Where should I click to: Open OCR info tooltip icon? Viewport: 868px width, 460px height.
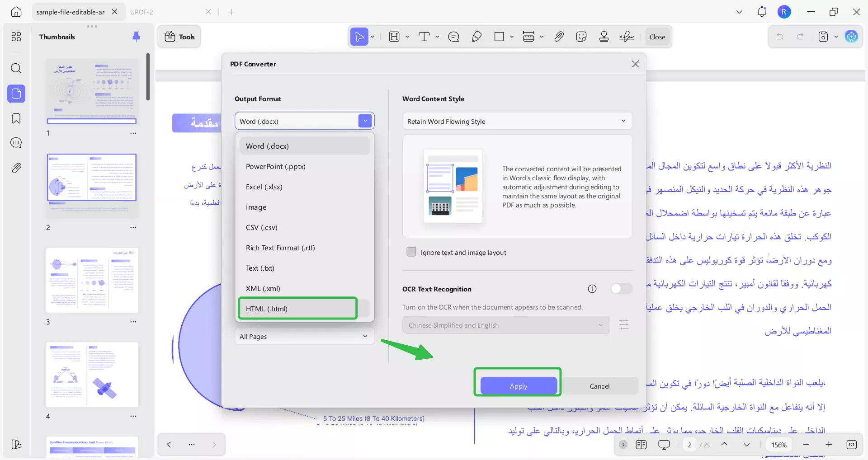[592, 289]
